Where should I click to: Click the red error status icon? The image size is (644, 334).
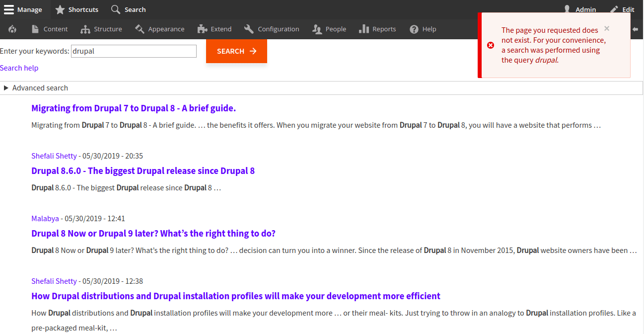pos(491,45)
